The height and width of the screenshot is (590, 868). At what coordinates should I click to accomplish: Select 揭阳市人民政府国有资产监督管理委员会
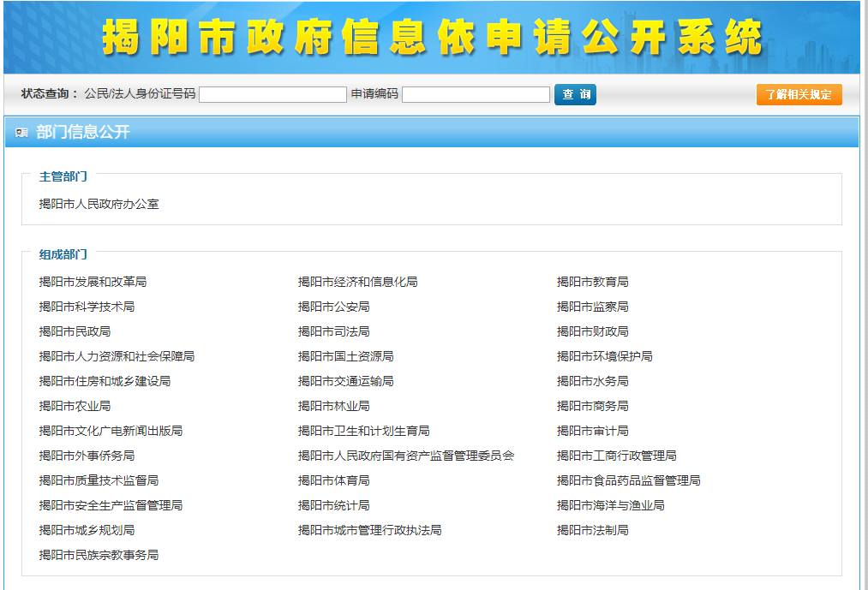pyautogui.click(x=406, y=456)
